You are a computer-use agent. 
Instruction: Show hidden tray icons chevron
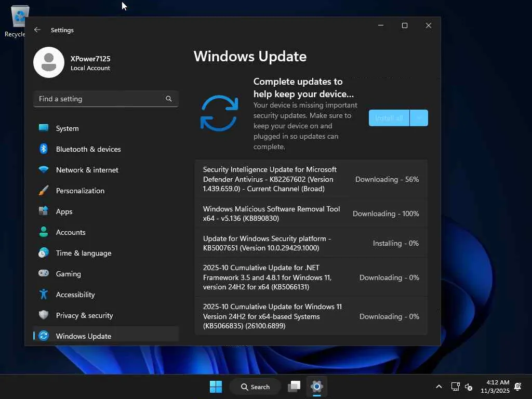[438, 387]
